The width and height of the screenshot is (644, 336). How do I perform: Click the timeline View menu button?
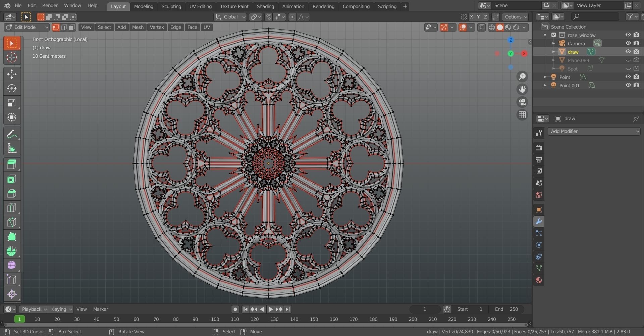click(82, 309)
